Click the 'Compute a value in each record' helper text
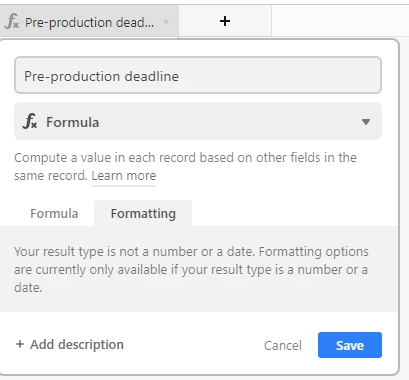This screenshot has width=409, height=380. pos(185,166)
